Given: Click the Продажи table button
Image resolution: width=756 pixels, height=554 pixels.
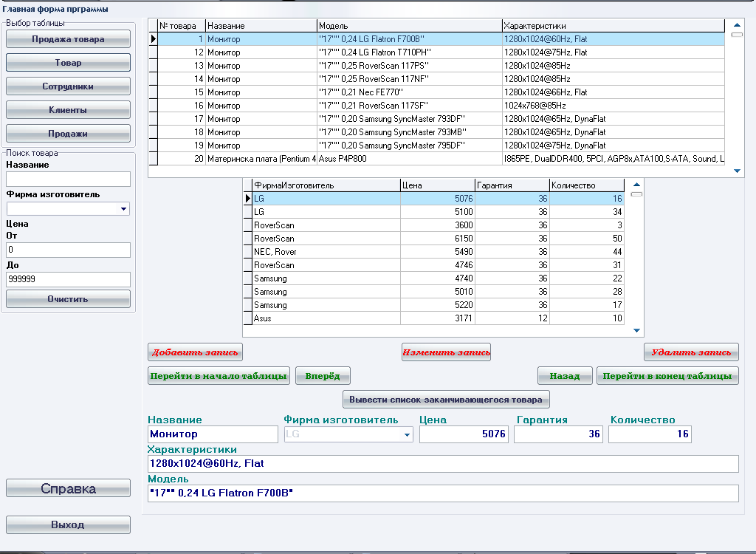Looking at the screenshot, I should tap(68, 134).
